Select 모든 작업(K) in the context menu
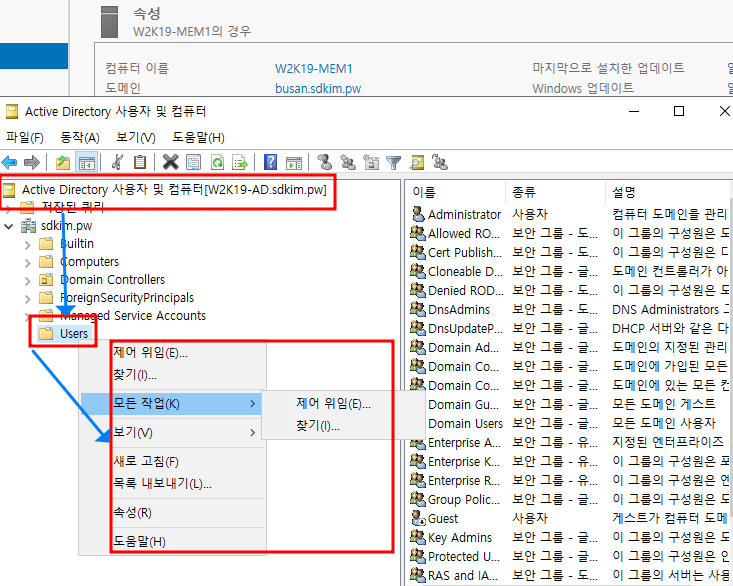Viewport: 733px width, 586px height. point(171,404)
